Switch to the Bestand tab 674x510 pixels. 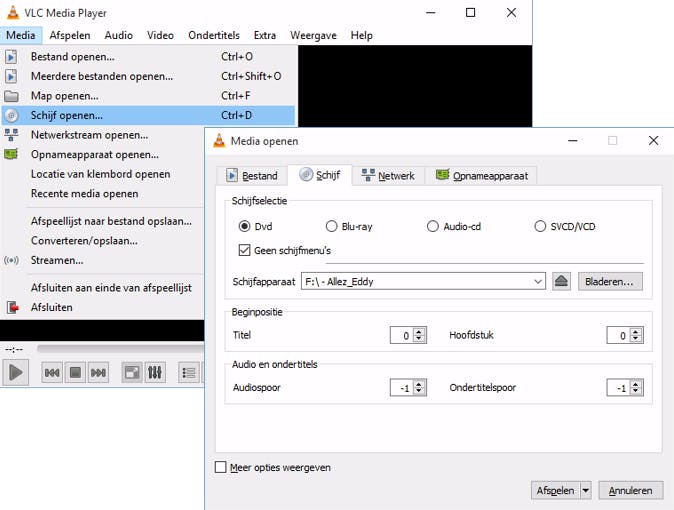[x=252, y=176]
